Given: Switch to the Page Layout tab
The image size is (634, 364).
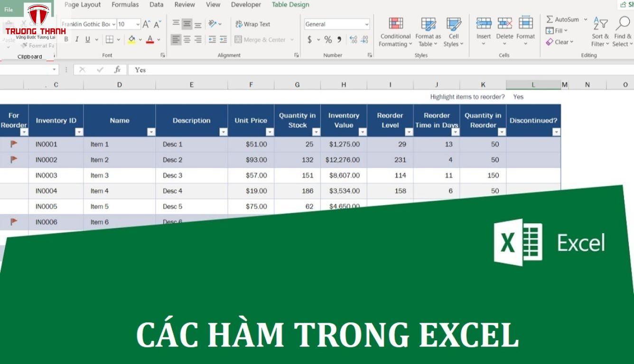Looking at the screenshot, I should [x=83, y=5].
